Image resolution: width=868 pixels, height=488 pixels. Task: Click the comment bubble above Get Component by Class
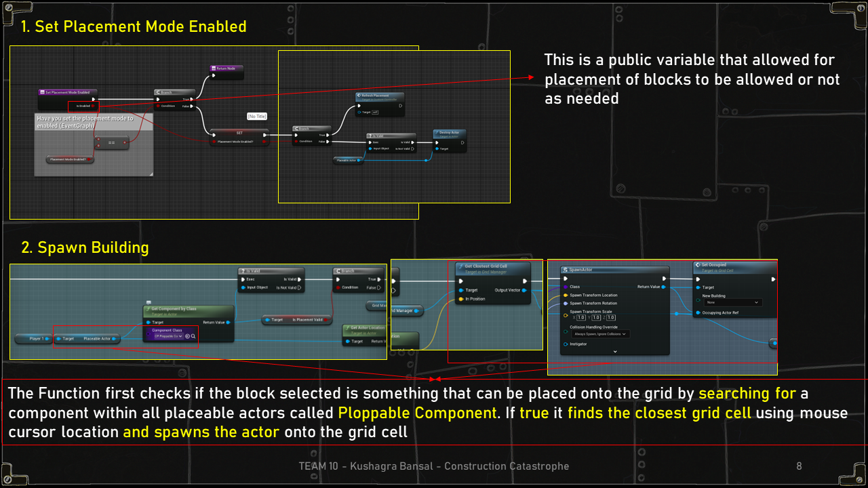pyautogui.click(x=148, y=302)
